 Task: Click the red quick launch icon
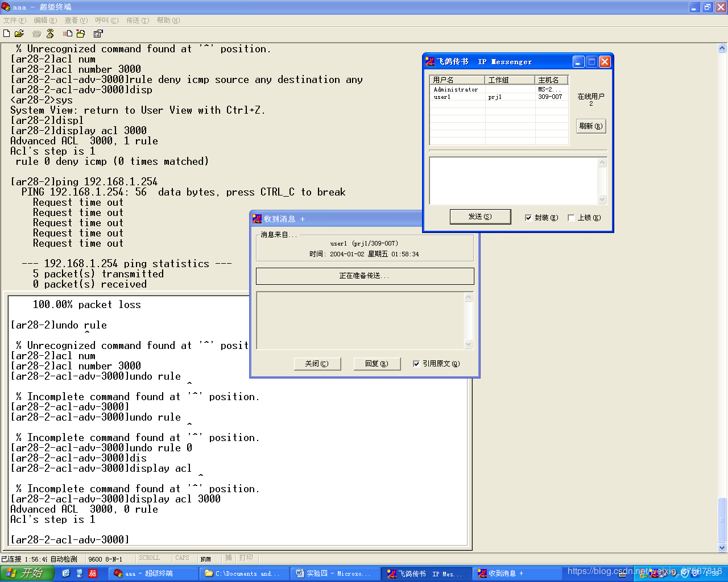pos(93,573)
